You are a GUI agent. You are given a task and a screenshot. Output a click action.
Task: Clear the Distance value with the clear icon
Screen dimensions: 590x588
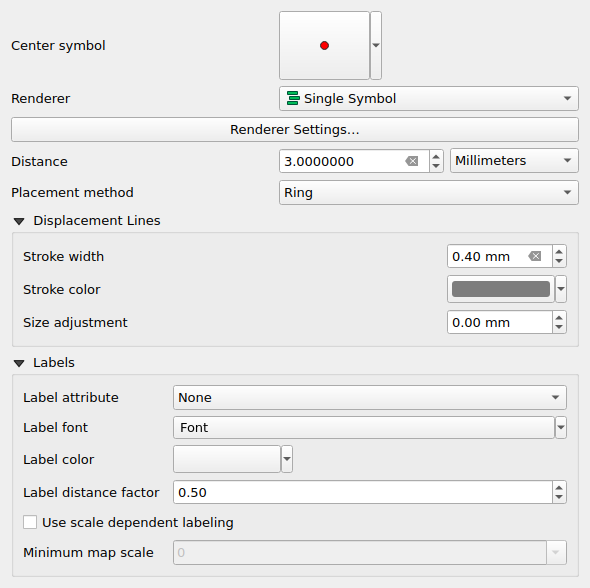[x=412, y=161]
